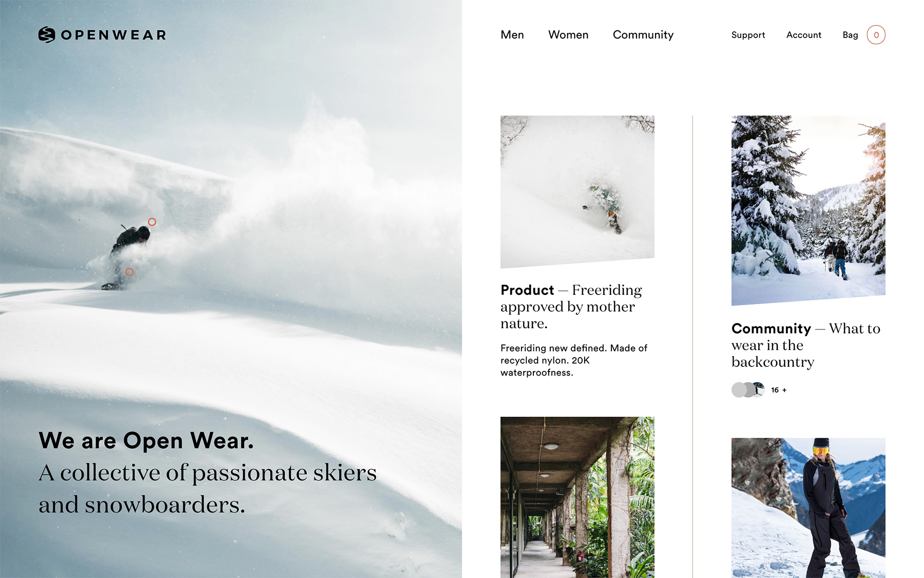Select the lower hotspot marker near the snowboard
The width and height of the screenshot is (924, 578).
tap(129, 272)
